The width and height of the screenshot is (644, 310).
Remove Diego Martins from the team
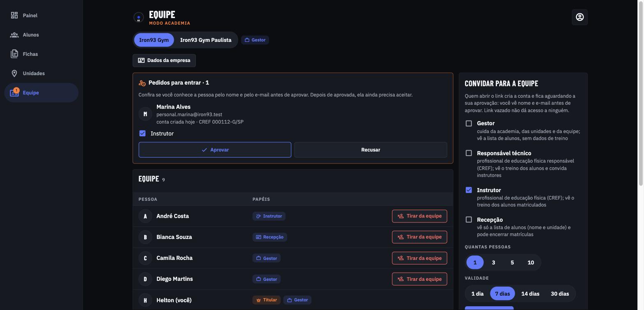pyautogui.click(x=419, y=279)
